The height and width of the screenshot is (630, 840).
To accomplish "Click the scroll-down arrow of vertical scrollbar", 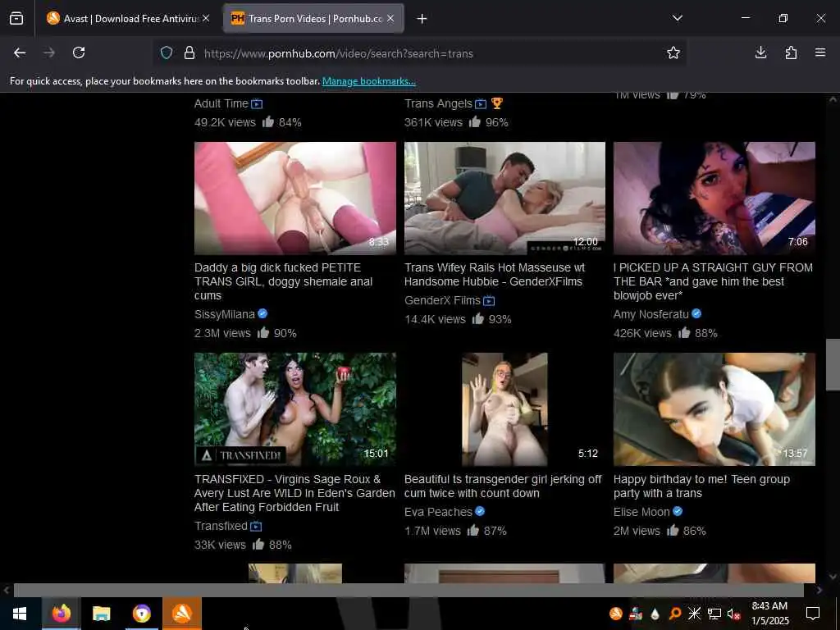I will click(833, 577).
